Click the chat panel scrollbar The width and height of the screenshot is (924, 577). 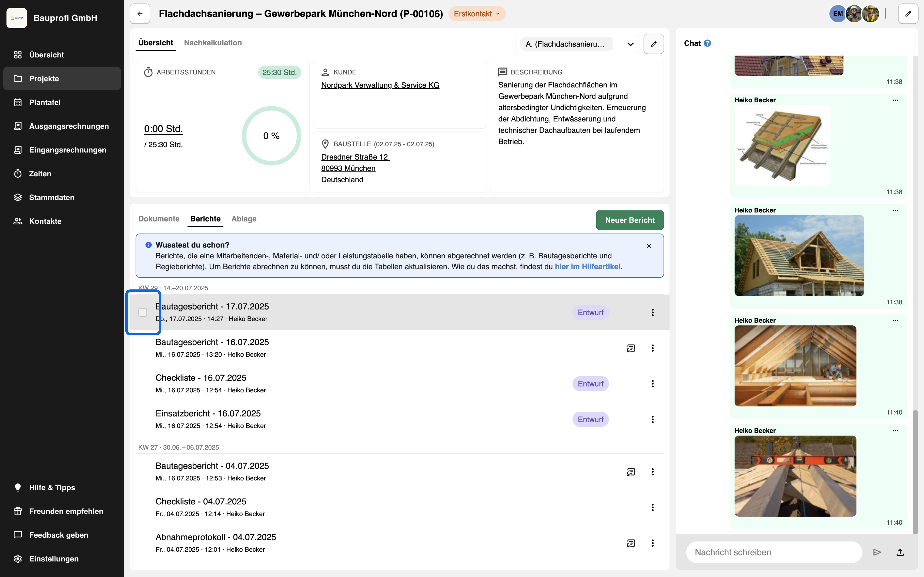(x=915, y=472)
